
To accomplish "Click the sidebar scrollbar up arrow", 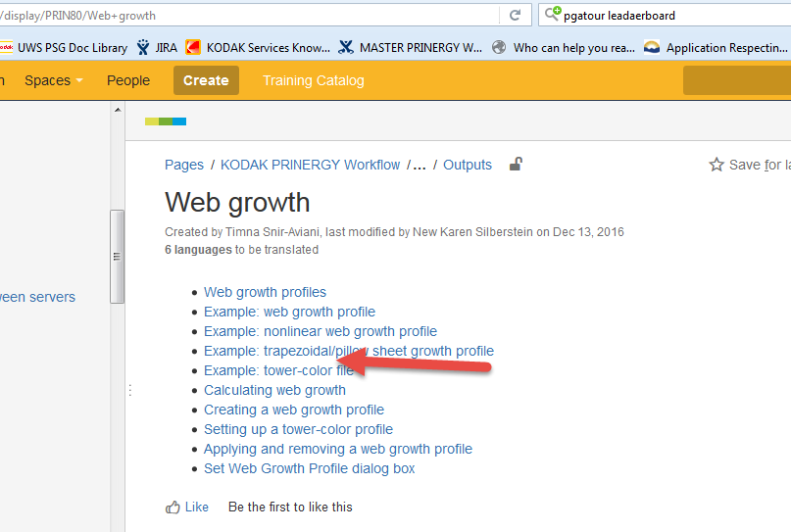I will click(x=118, y=110).
